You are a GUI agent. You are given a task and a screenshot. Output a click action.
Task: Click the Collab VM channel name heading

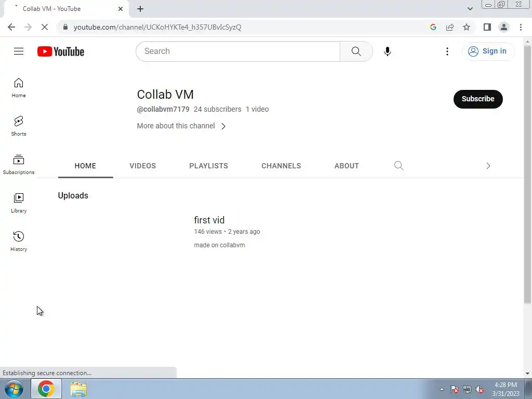click(x=165, y=95)
